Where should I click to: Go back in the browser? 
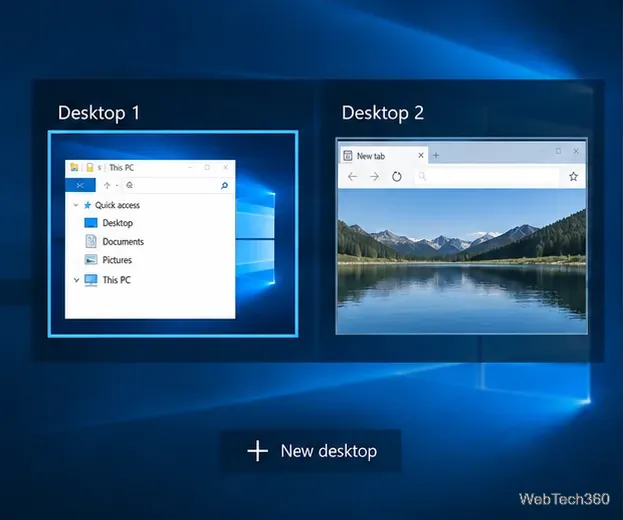(x=352, y=176)
